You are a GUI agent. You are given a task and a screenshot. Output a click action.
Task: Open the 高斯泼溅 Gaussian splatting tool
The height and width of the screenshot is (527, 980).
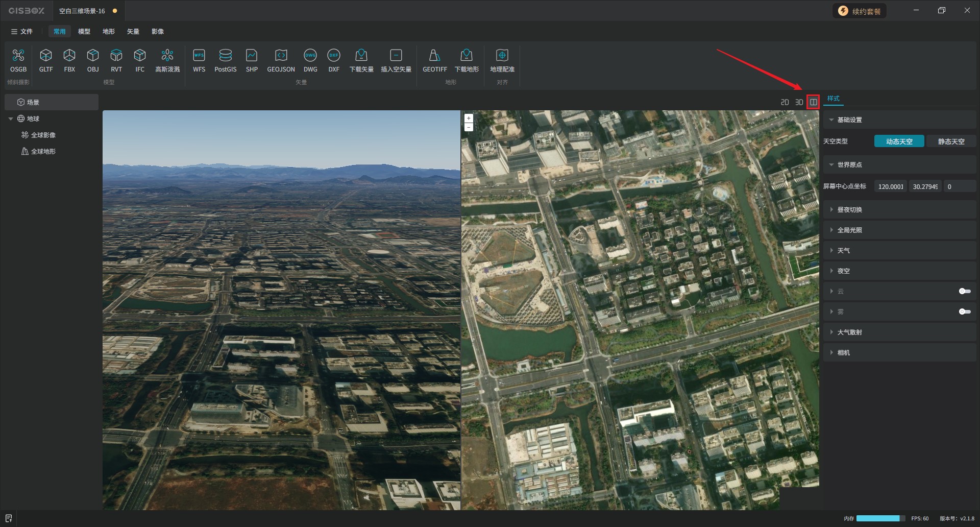167,56
